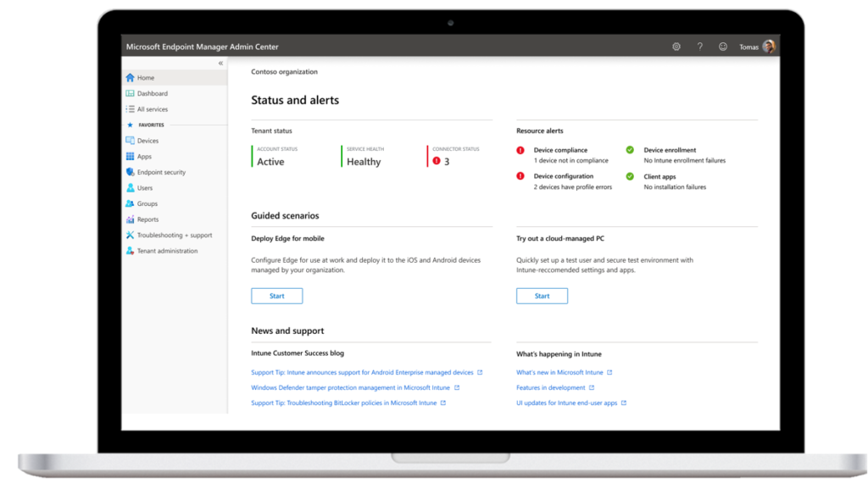The width and height of the screenshot is (868, 489).
Task: Select the Apps grid icon
Action: click(x=130, y=157)
